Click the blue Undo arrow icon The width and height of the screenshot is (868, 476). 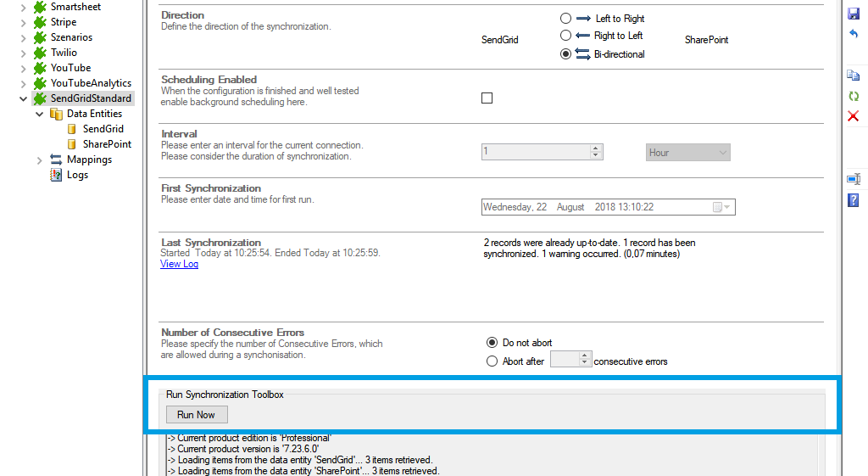[854, 34]
